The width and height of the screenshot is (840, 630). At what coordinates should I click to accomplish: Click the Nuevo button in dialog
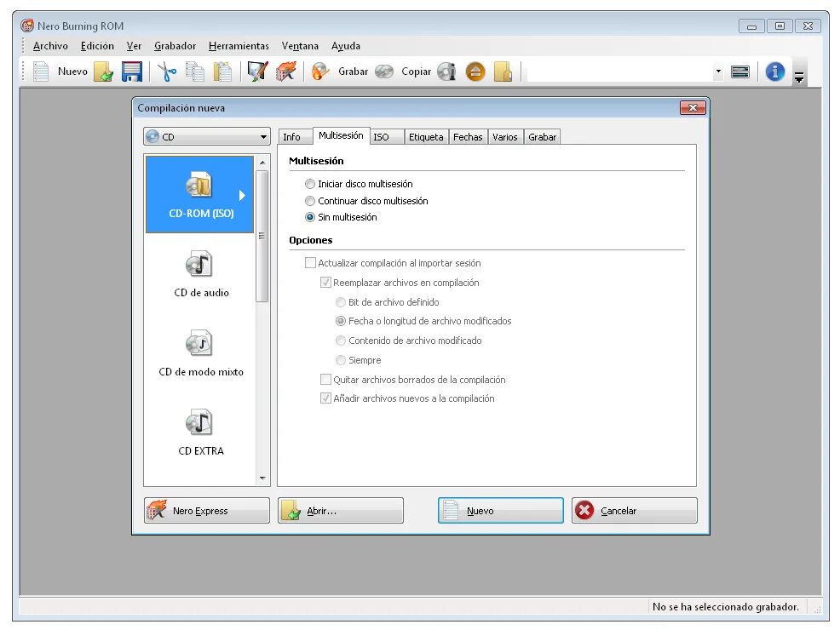tap(501, 511)
